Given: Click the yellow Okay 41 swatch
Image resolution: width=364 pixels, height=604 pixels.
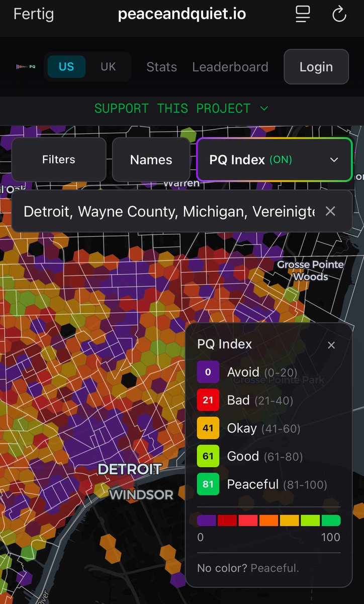Looking at the screenshot, I should (x=208, y=428).
